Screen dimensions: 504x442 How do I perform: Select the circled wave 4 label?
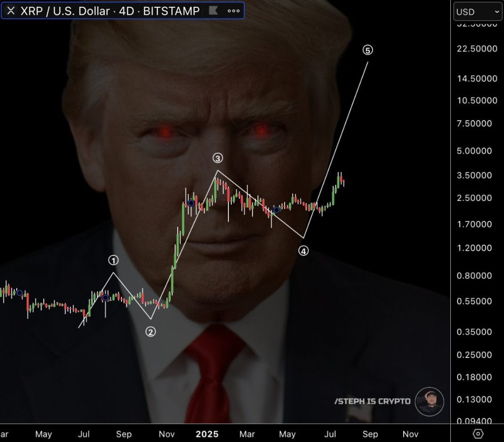(303, 251)
